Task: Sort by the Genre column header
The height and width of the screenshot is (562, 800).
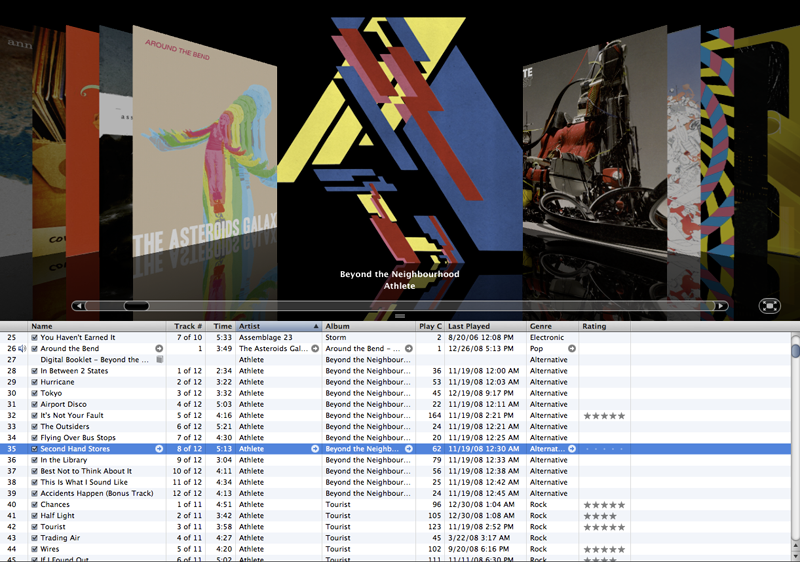Action: (553, 326)
